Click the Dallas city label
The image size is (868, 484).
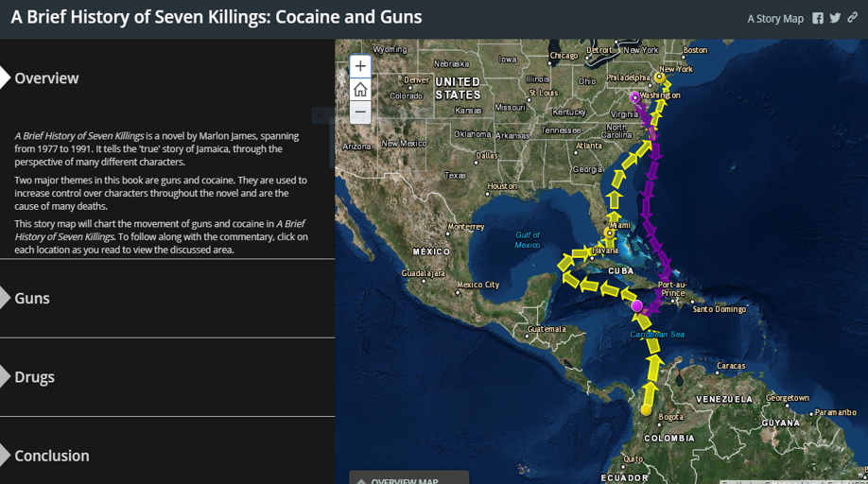coord(487,155)
